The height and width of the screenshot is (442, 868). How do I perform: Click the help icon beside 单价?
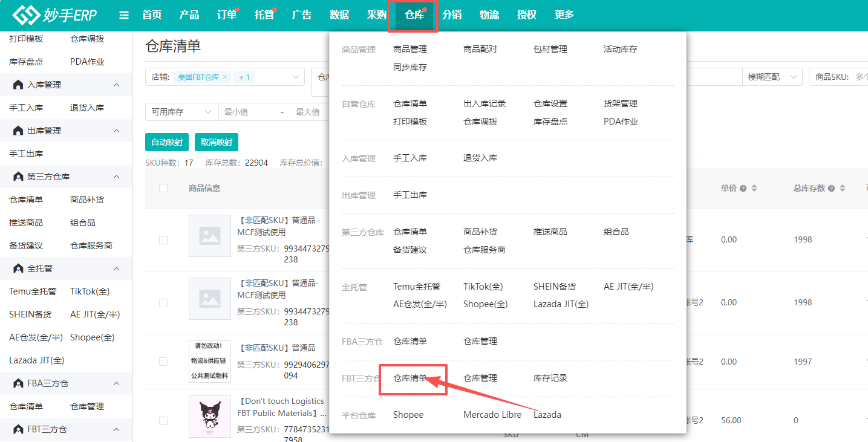pyautogui.click(x=743, y=189)
